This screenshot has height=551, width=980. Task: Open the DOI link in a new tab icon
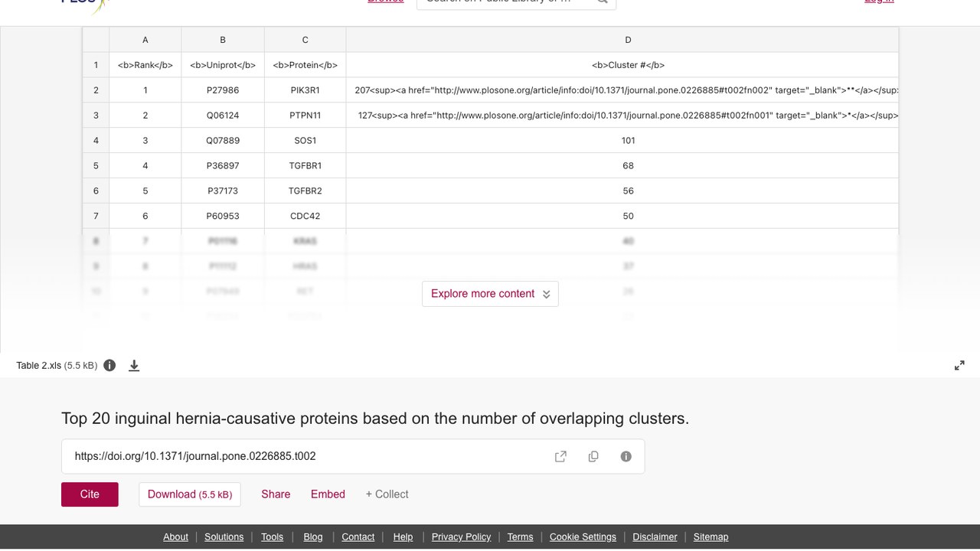click(560, 456)
